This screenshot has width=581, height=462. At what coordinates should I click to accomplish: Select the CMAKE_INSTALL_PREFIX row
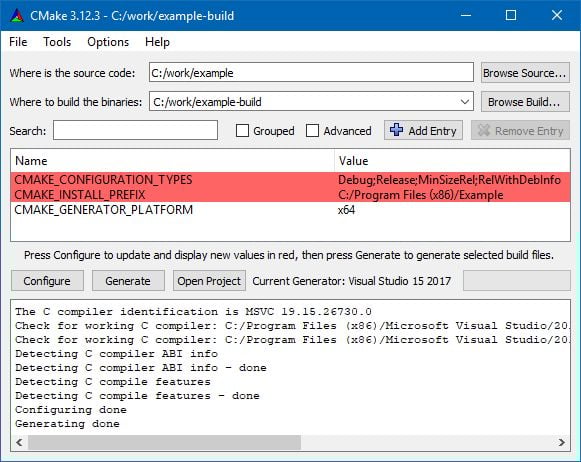click(290, 195)
